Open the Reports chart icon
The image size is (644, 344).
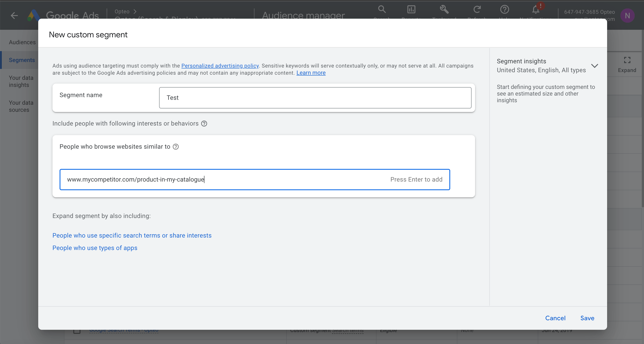click(x=411, y=10)
